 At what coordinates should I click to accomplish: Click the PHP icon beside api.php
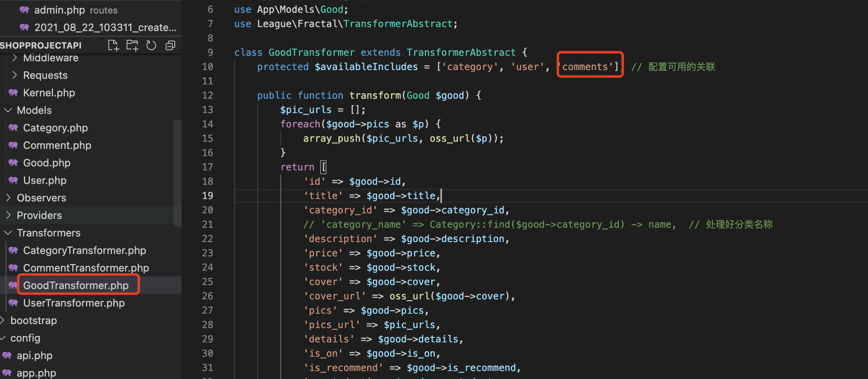pos(7,356)
